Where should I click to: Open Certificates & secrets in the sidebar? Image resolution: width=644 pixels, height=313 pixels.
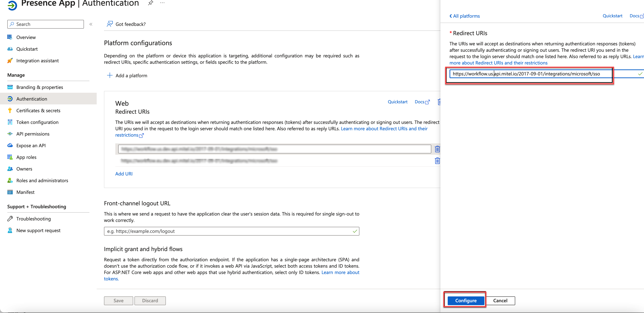point(38,111)
